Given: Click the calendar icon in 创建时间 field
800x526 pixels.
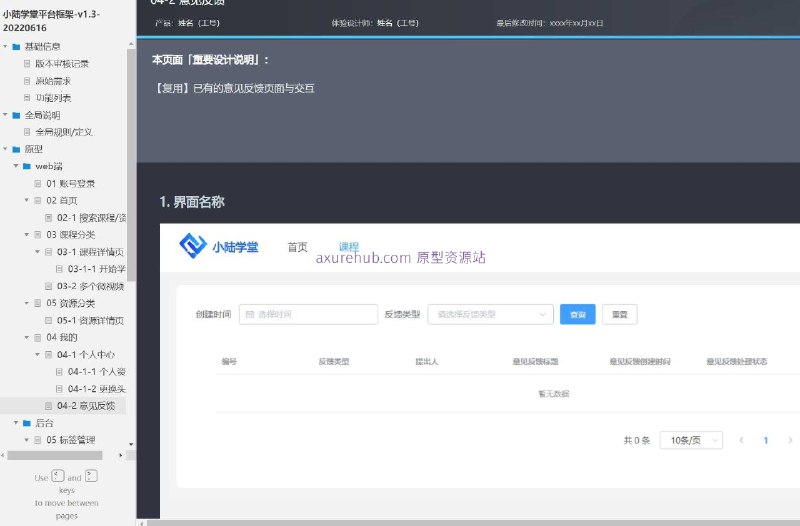Looking at the screenshot, I should 249,314.
